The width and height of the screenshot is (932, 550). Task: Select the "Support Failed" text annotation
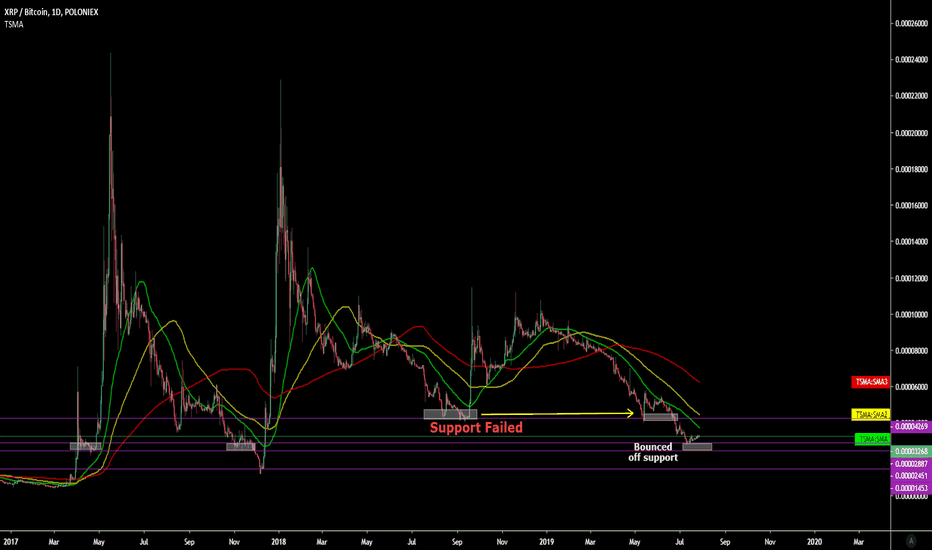tap(476, 428)
